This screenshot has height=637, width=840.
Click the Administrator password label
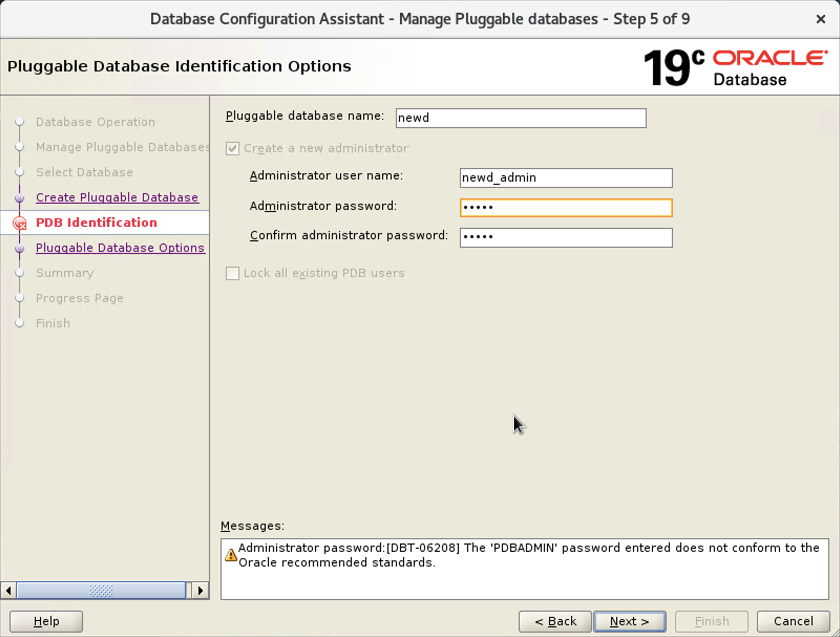click(323, 206)
